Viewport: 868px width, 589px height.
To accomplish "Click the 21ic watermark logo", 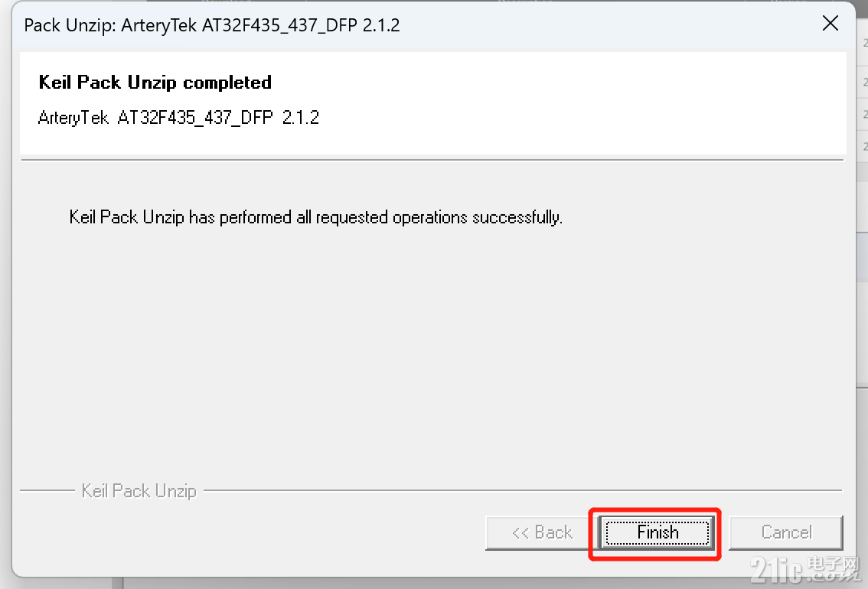I will coord(777,571).
